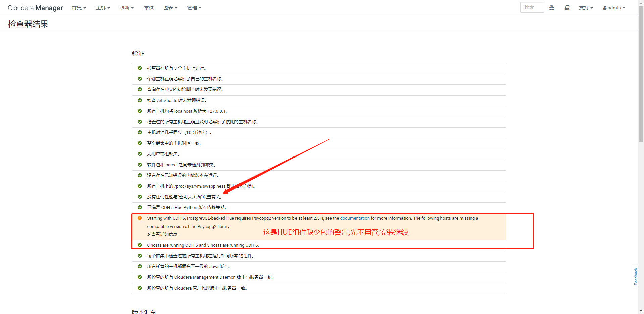Open the 管理 menu

[x=194, y=8]
